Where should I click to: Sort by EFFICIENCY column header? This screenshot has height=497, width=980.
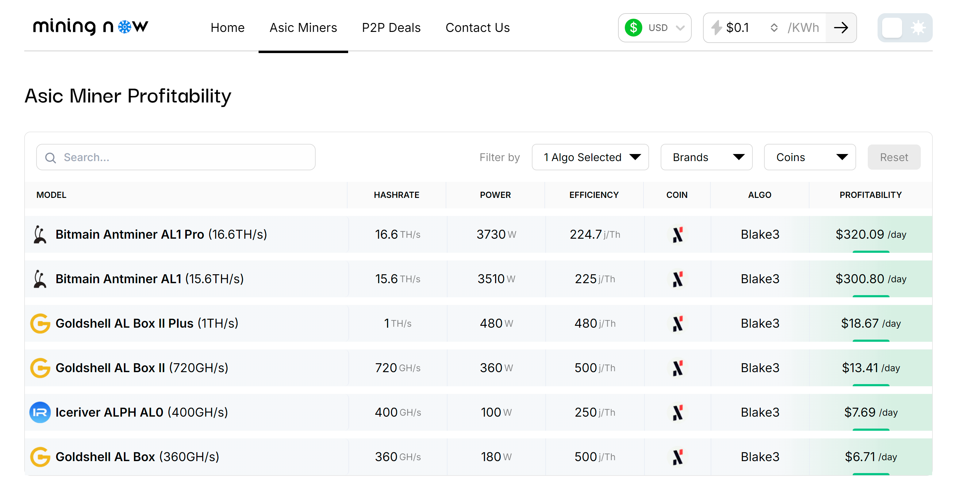point(594,195)
